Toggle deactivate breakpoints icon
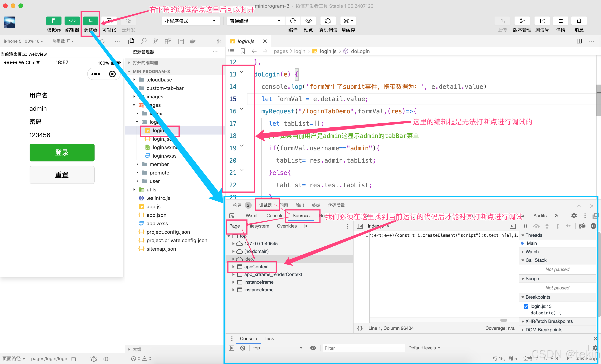Viewport: 601px width, 364px height. (583, 226)
